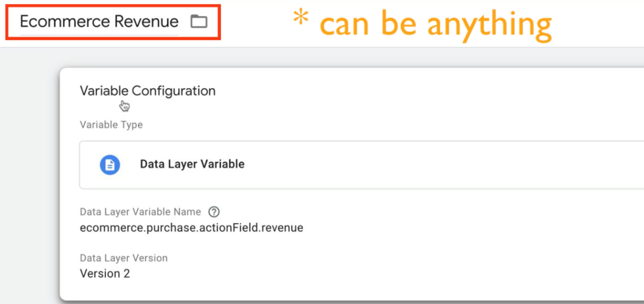Screen dimensions: 644x304
Task: Click the Variable Configuration heading
Action: pos(148,91)
